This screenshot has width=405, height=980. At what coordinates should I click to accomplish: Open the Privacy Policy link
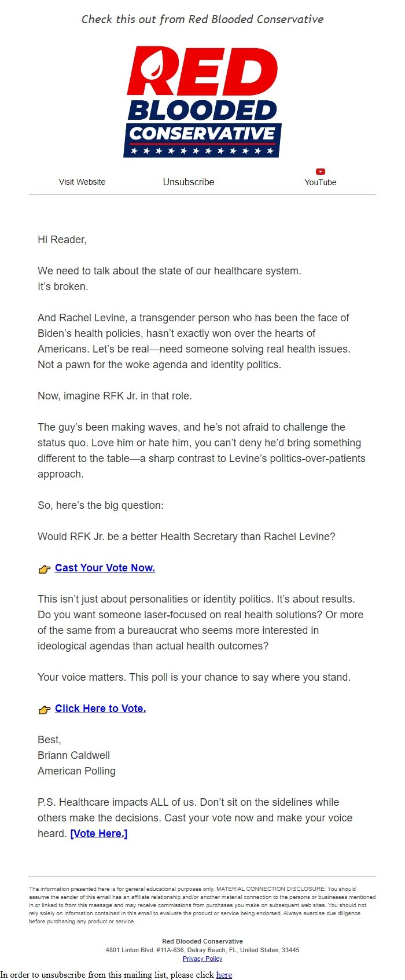point(203,959)
